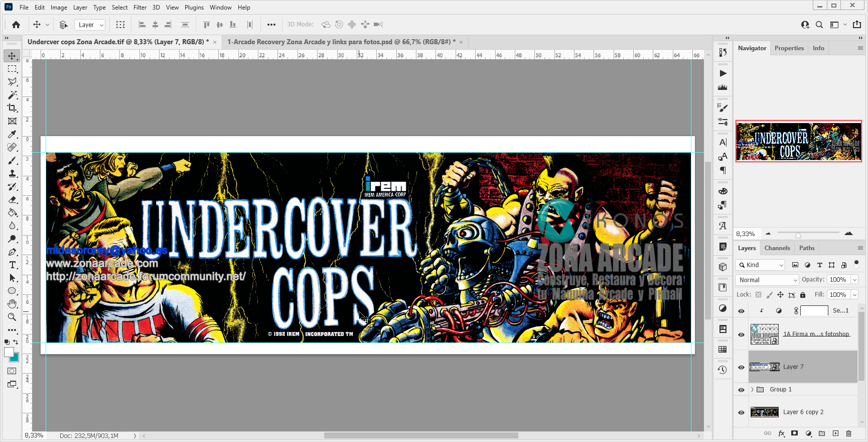Select the Paint Bucket tool
This screenshot has width=868, height=442.
[x=12, y=212]
